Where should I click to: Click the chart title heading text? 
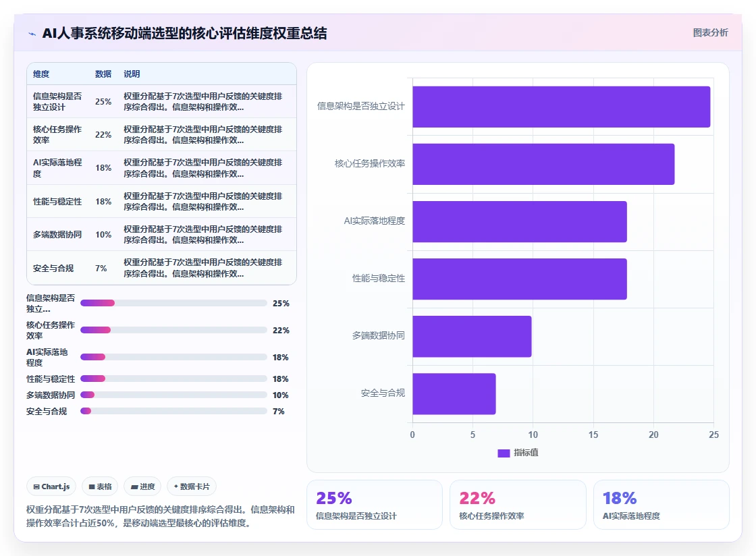click(x=185, y=33)
